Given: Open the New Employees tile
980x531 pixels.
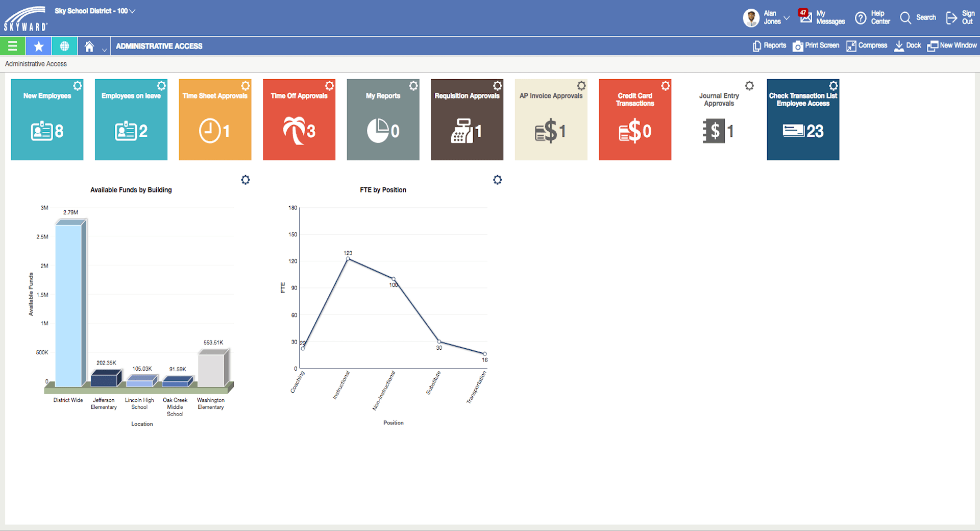Looking at the screenshot, I should point(47,119).
